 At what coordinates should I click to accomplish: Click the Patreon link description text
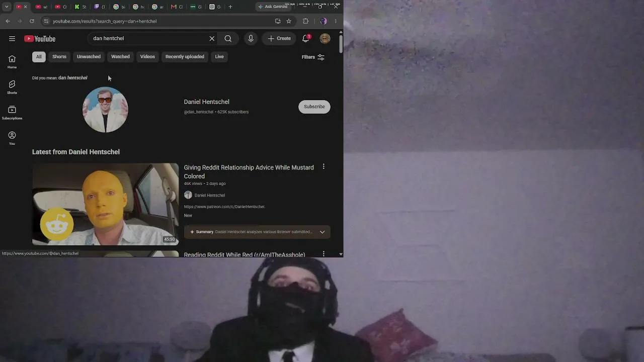[x=224, y=207]
